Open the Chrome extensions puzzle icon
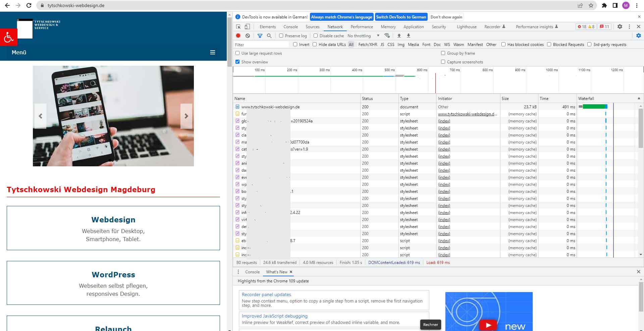Screen dimensions: 644x331 (x=604, y=5)
